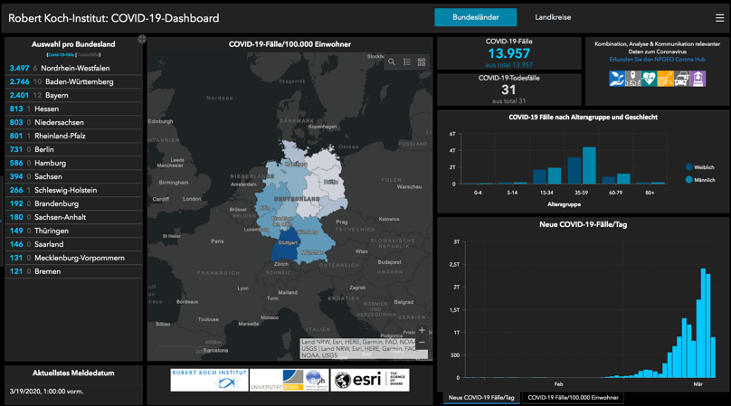Expand the Bundesland panel with corner icon
This screenshot has height=406, width=731.
click(142, 39)
